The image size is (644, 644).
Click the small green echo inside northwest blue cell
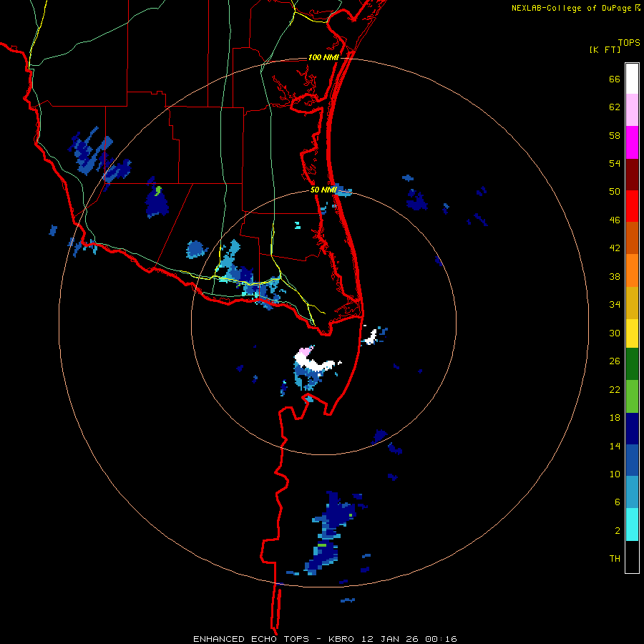point(158,190)
